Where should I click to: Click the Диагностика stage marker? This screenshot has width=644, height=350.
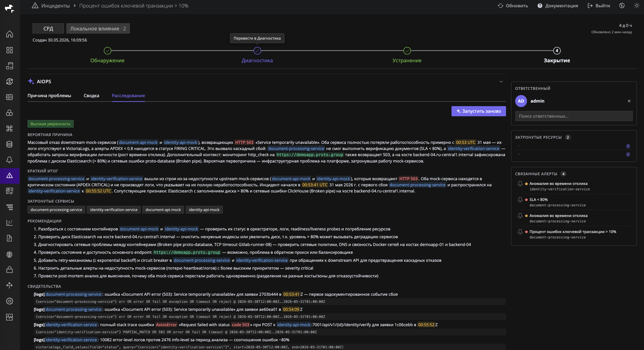[x=257, y=51]
